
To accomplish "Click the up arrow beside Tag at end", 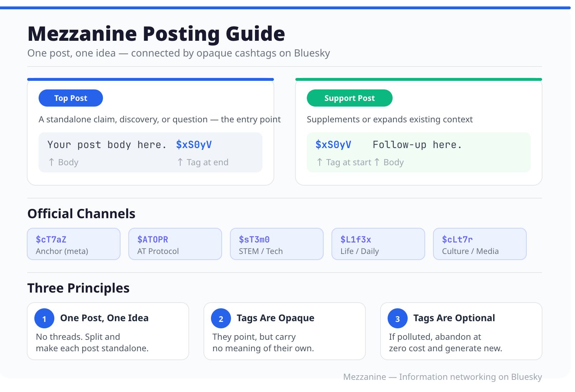I will click(180, 162).
